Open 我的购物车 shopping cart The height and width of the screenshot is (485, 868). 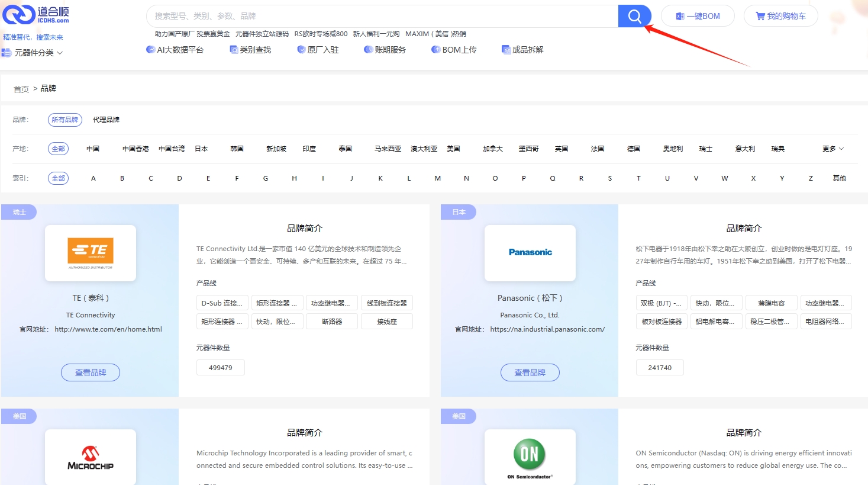click(x=780, y=16)
